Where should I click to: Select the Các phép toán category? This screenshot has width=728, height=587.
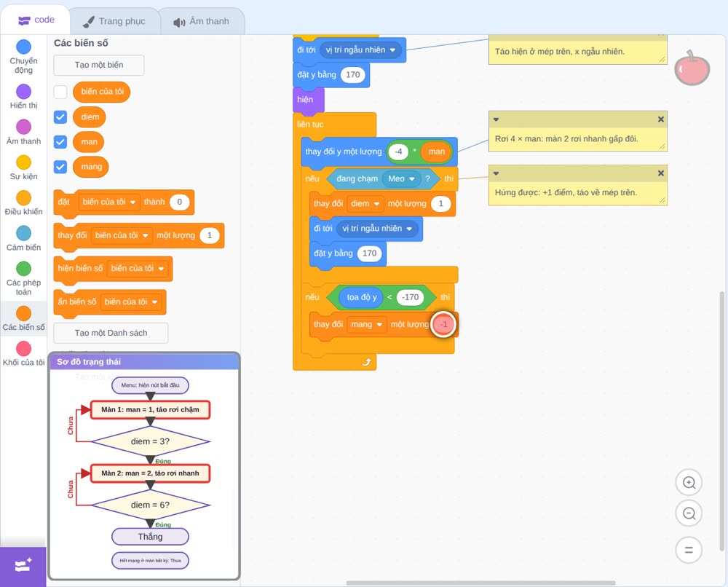(23, 278)
